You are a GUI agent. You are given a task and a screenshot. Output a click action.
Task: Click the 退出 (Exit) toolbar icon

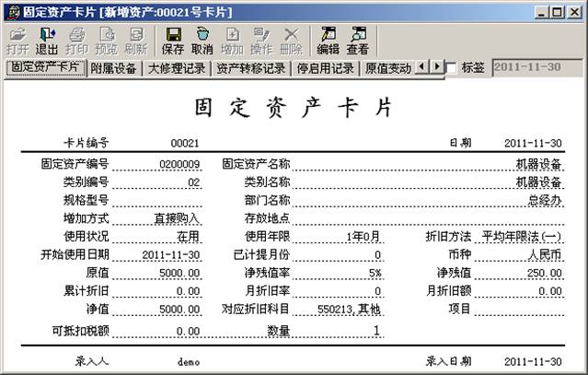tap(47, 41)
